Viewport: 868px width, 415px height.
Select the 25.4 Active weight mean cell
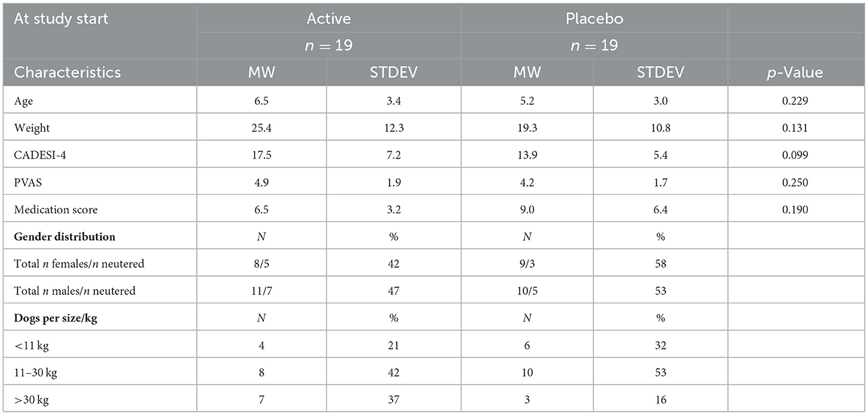click(x=261, y=128)
